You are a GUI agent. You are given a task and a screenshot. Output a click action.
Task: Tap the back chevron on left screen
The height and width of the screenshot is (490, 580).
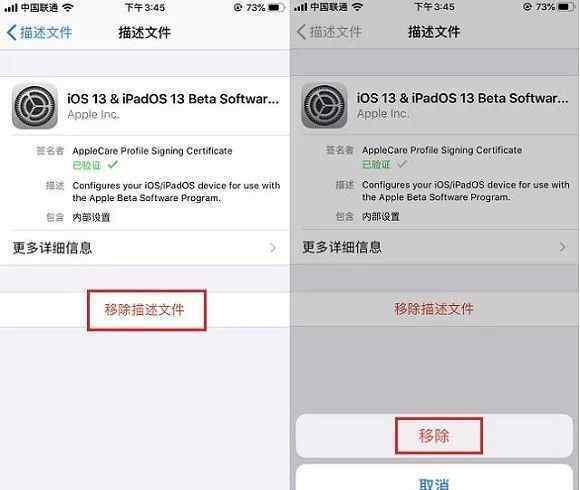(11, 33)
